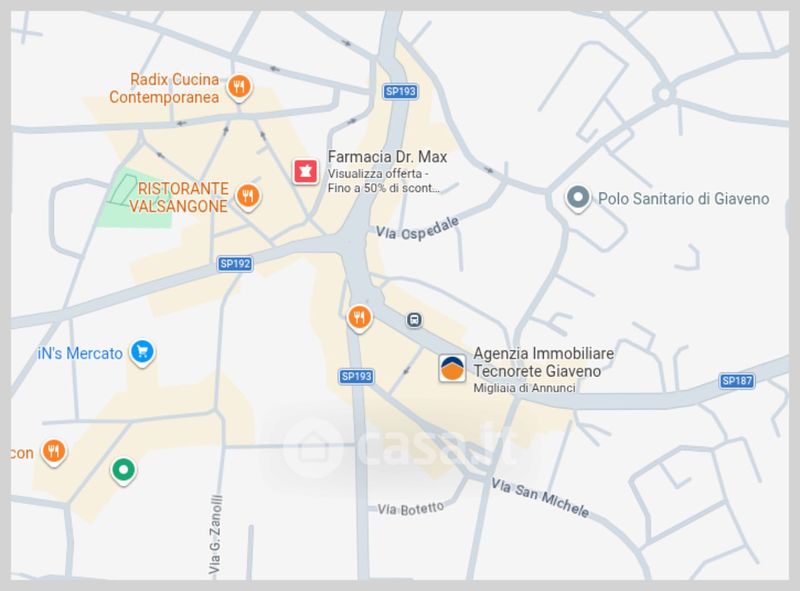This screenshot has height=591, width=800.
Task: Select the Via Ospedale street label
Action: pos(417,228)
